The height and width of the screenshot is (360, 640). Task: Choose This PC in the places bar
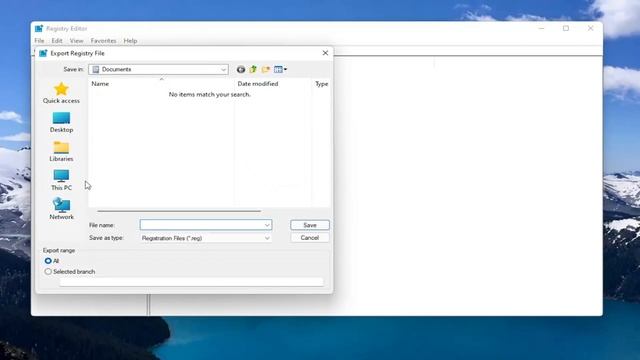point(61,180)
